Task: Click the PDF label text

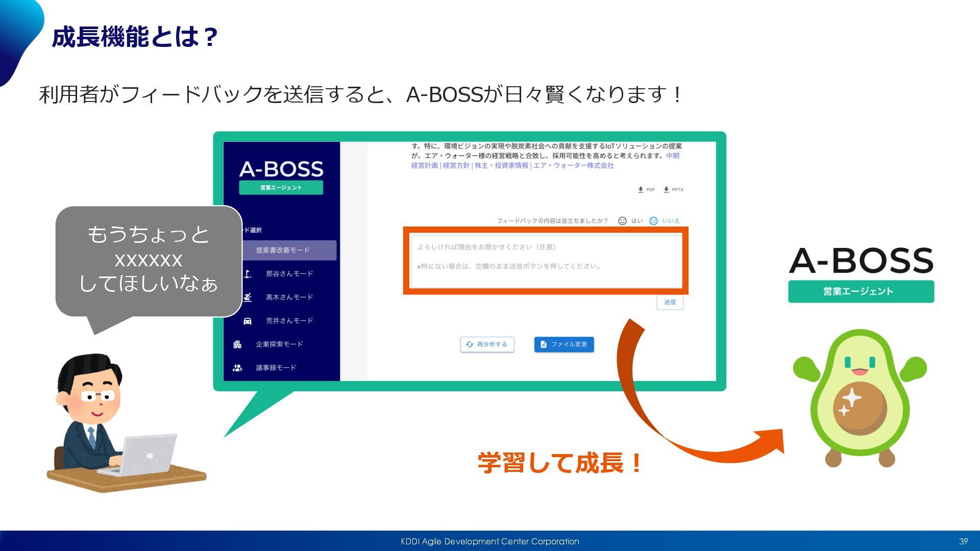Action: click(651, 190)
